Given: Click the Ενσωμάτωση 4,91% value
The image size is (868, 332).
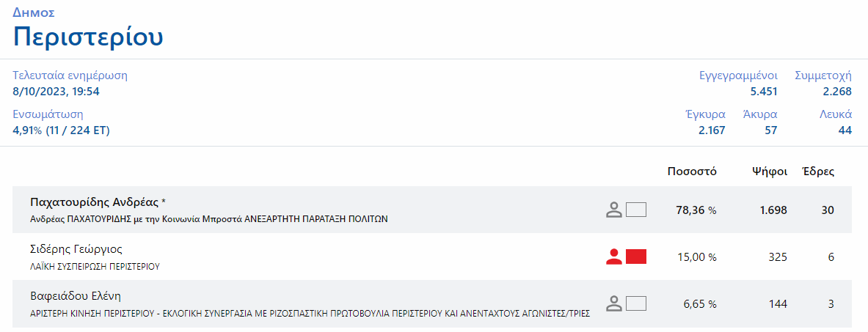Looking at the screenshot, I should click(61, 131).
